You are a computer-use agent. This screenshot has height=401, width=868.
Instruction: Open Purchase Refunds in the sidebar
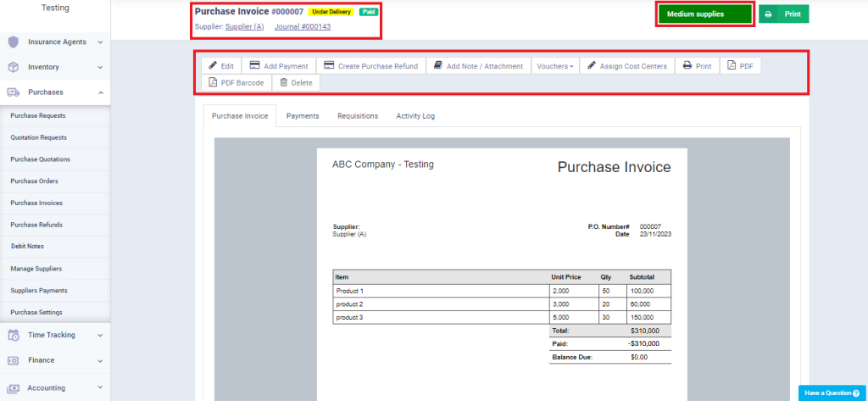(36, 225)
